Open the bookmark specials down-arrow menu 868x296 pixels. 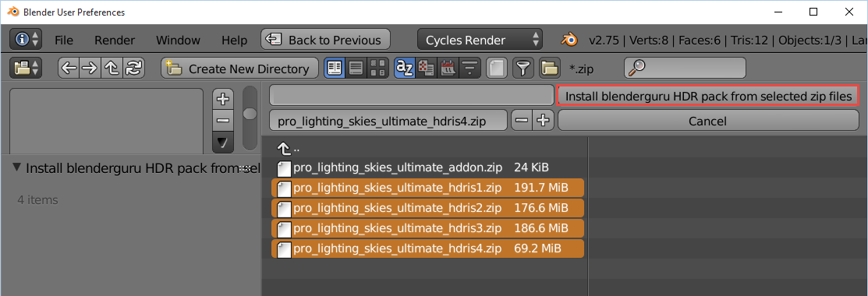(x=222, y=143)
